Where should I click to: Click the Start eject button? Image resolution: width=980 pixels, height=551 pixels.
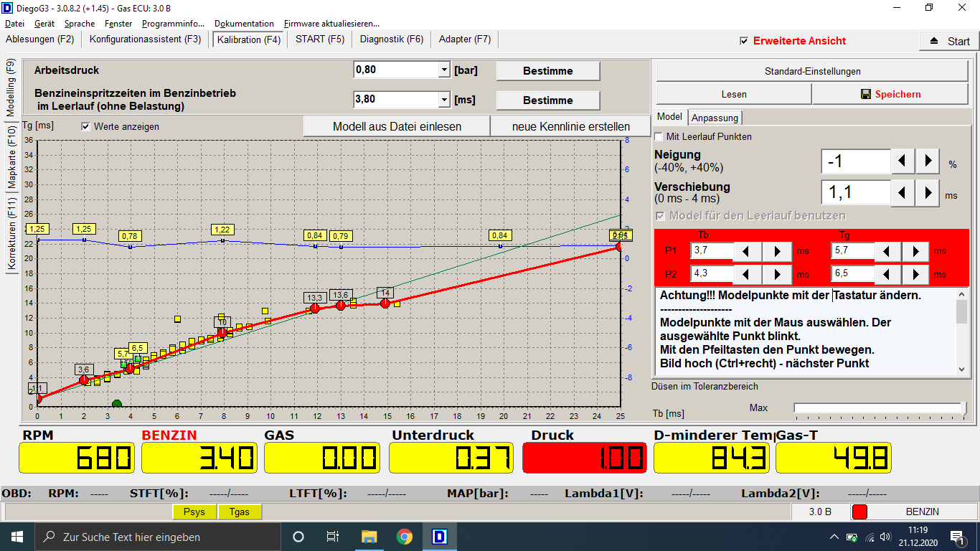949,41
